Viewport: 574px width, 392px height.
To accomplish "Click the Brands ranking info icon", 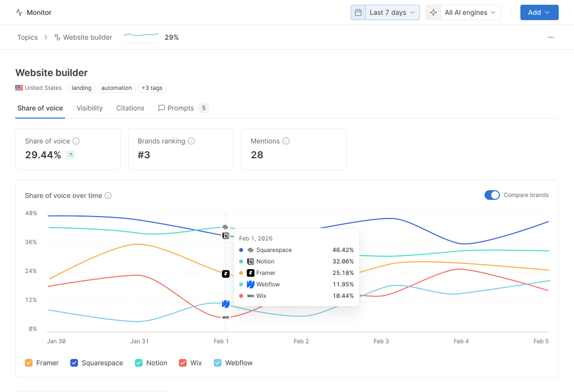I will point(191,141).
